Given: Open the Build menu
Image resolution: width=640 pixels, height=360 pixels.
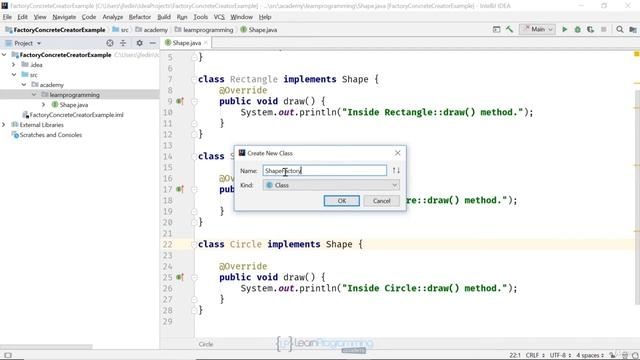Looking at the screenshot, I should pos(164,17).
